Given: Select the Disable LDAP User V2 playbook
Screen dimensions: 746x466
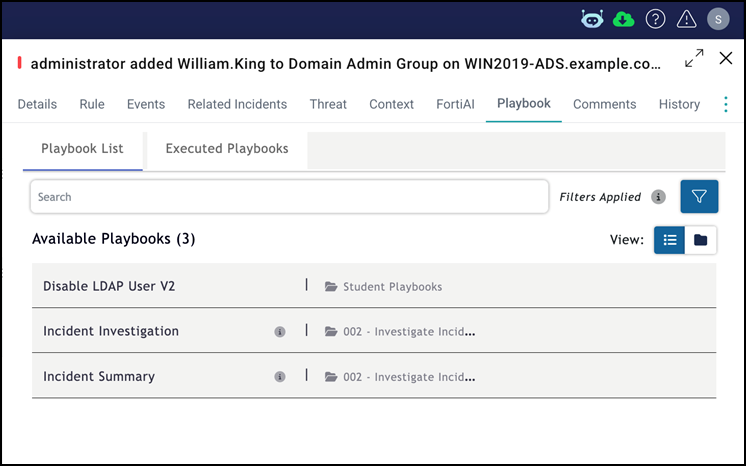Looking at the screenshot, I should 109,286.
